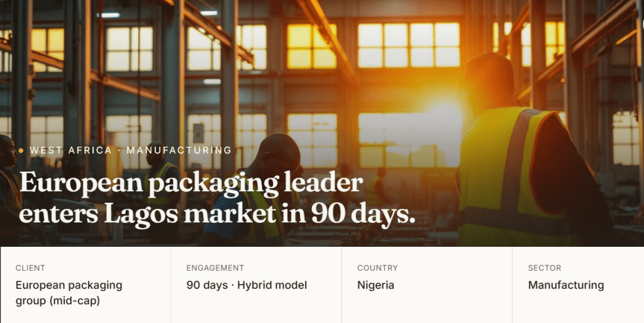Click the MANUFACTURING tag above the headline

click(179, 150)
